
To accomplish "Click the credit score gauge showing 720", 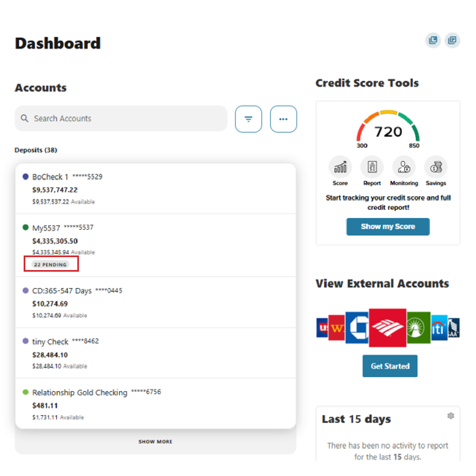I will click(x=388, y=128).
